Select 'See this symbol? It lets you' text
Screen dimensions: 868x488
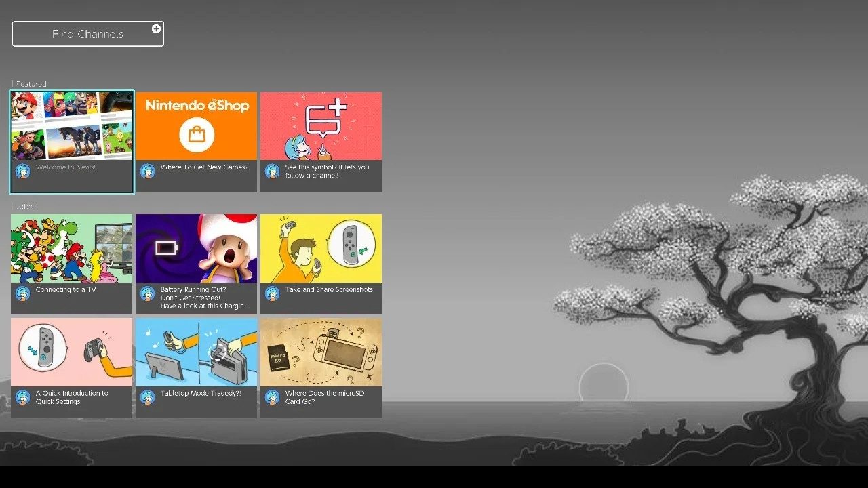(x=327, y=167)
